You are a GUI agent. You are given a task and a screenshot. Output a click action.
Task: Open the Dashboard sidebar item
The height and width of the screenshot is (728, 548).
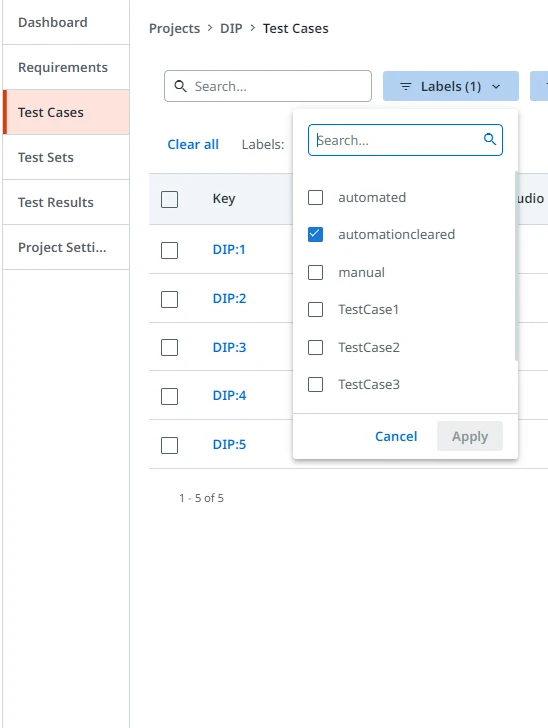pos(66,22)
